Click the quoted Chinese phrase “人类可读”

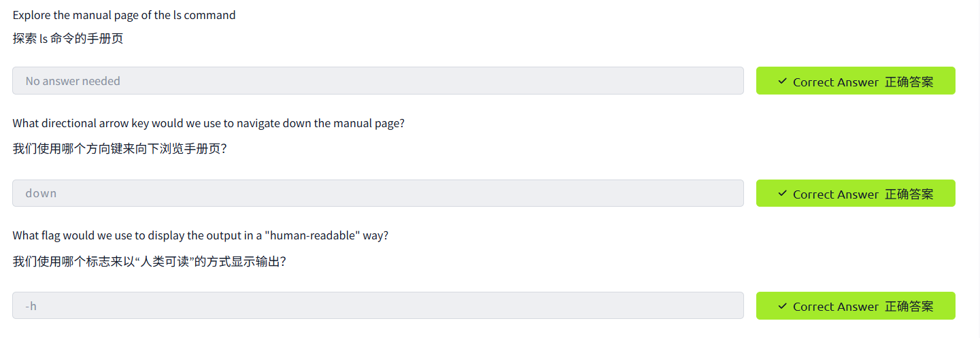click(158, 260)
